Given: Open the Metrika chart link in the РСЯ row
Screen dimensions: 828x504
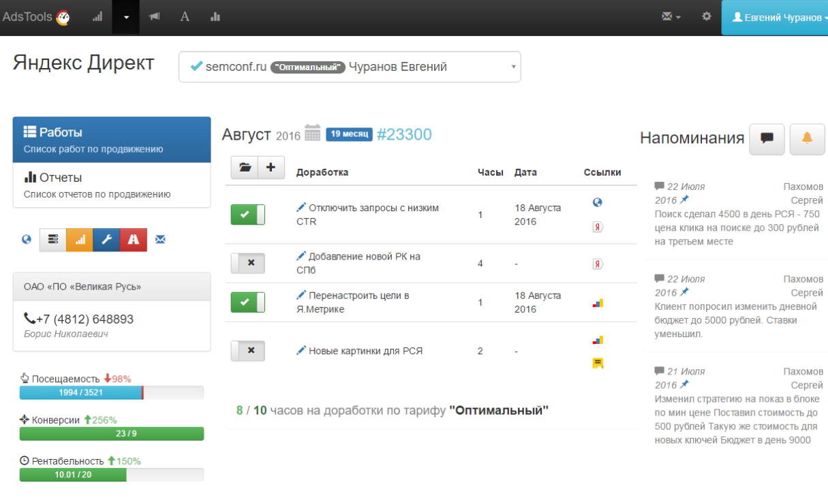Looking at the screenshot, I should pyautogui.click(x=598, y=339).
